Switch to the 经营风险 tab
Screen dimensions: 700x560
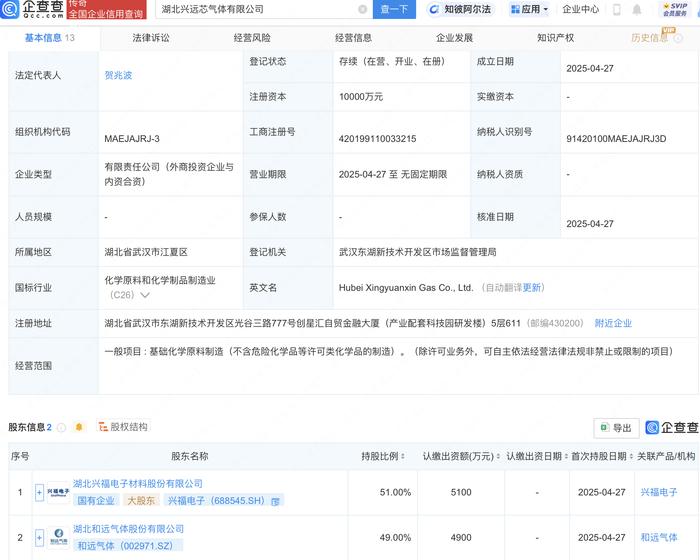point(252,38)
